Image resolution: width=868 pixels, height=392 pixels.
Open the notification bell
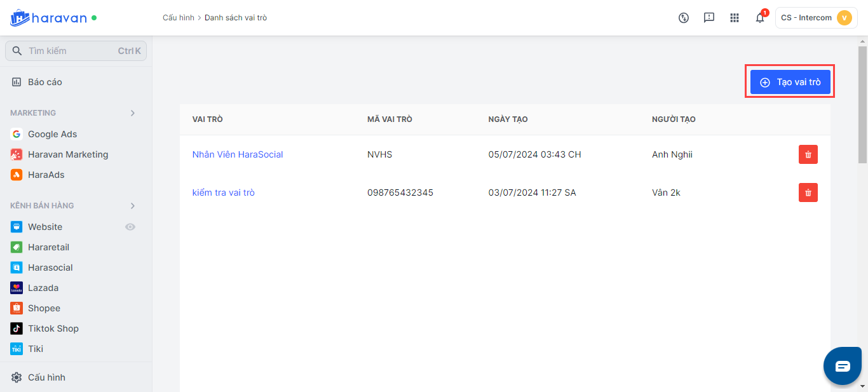[760, 18]
